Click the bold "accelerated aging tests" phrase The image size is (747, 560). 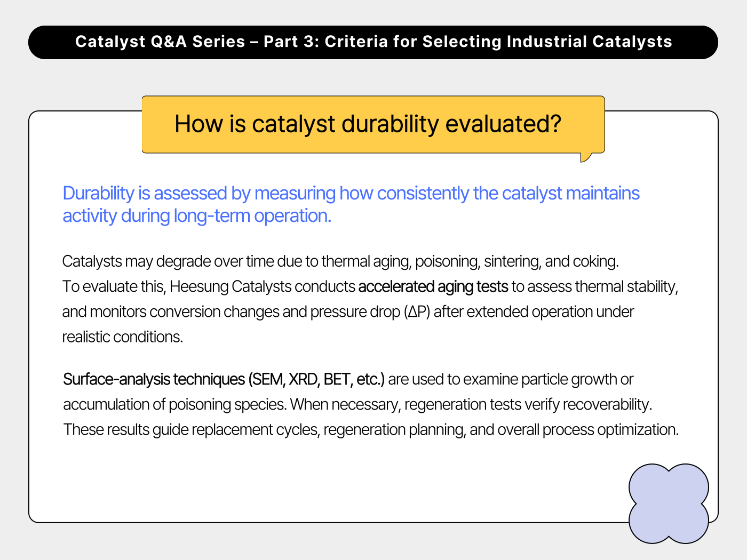433,287
